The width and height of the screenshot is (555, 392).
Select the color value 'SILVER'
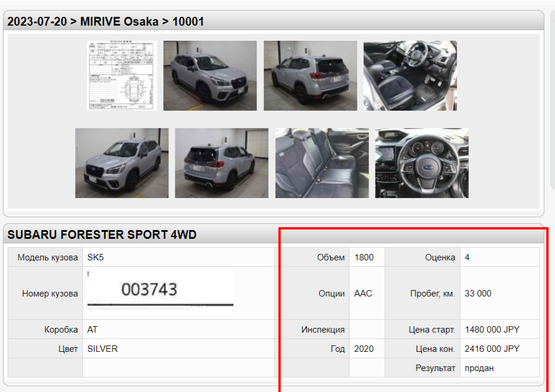point(102,348)
